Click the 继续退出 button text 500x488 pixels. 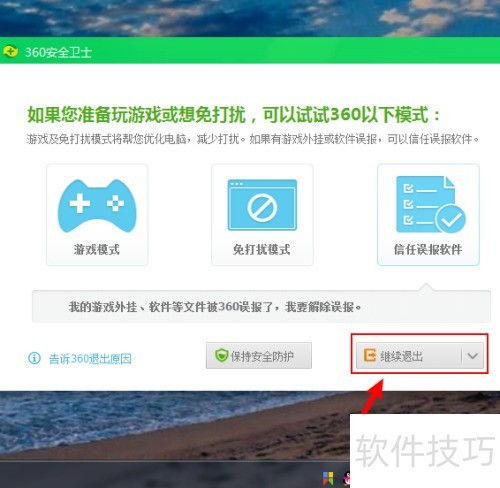click(401, 357)
